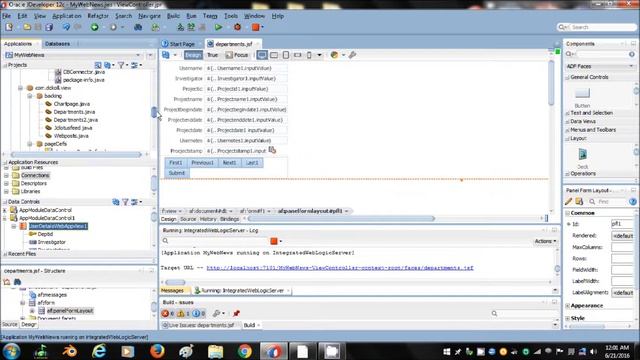Click the Previous1 button in design canvas
Viewport: 640px width, 360px height.
pyautogui.click(x=202, y=162)
